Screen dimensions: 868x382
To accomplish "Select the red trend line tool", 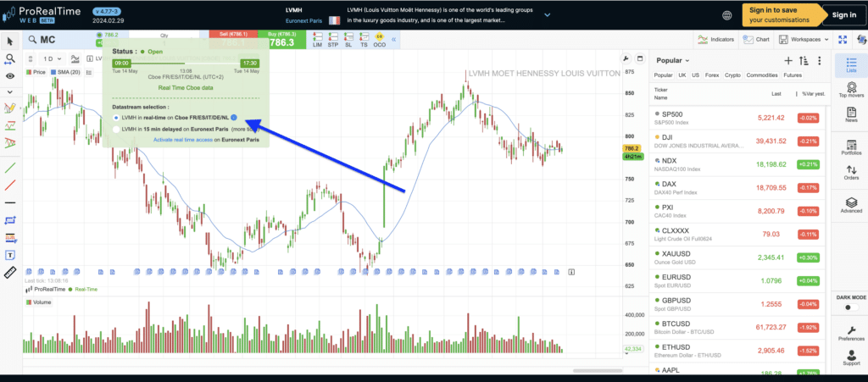I will (10, 185).
